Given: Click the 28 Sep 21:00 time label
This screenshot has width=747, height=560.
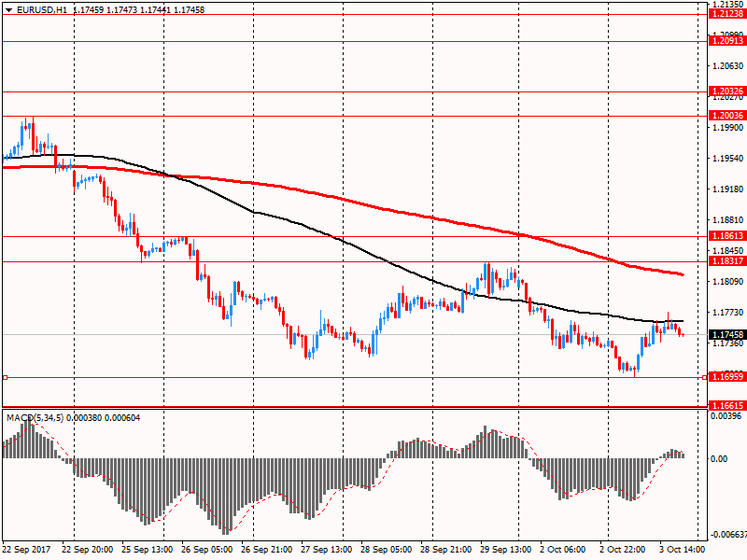Looking at the screenshot, I should (x=446, y=550).
